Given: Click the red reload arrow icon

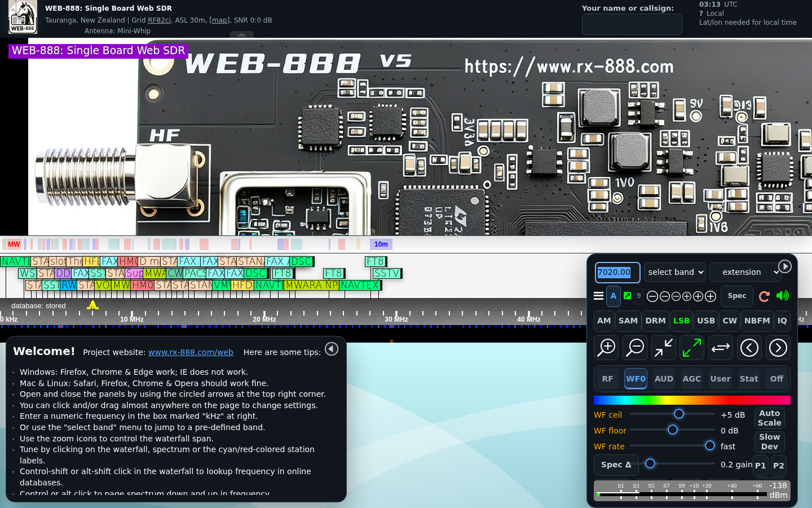Looking at the screenshot, I should (765, 296).
